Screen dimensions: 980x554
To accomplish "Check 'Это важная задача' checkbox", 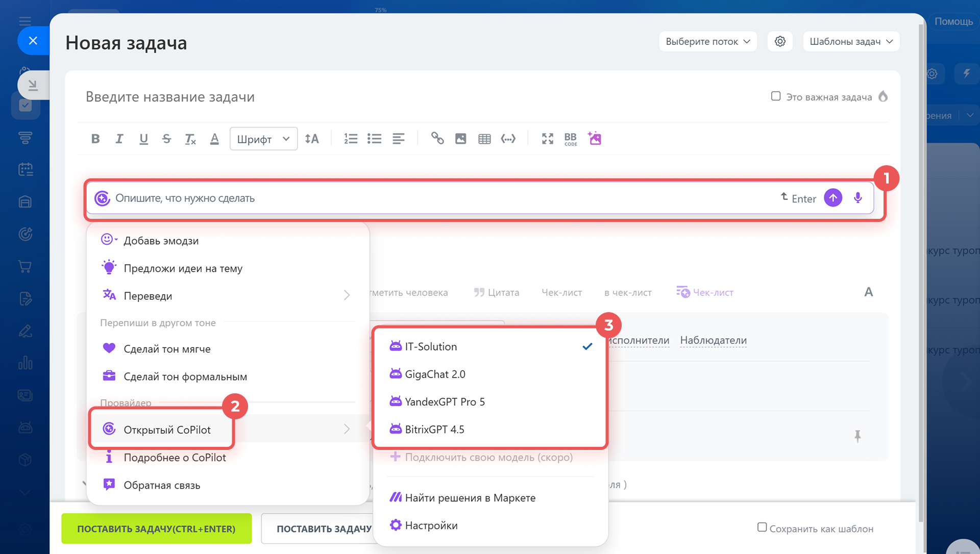I will [776, 96].
